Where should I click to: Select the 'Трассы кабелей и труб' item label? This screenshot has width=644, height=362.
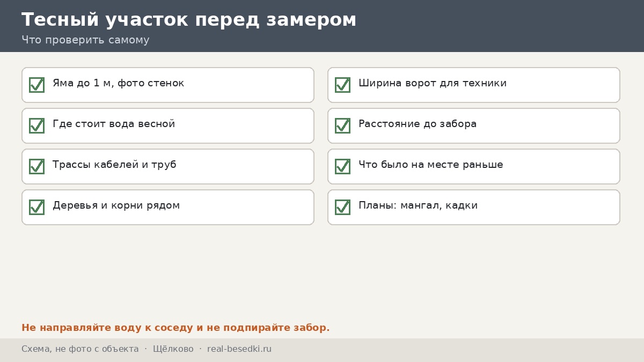point(114,165)
